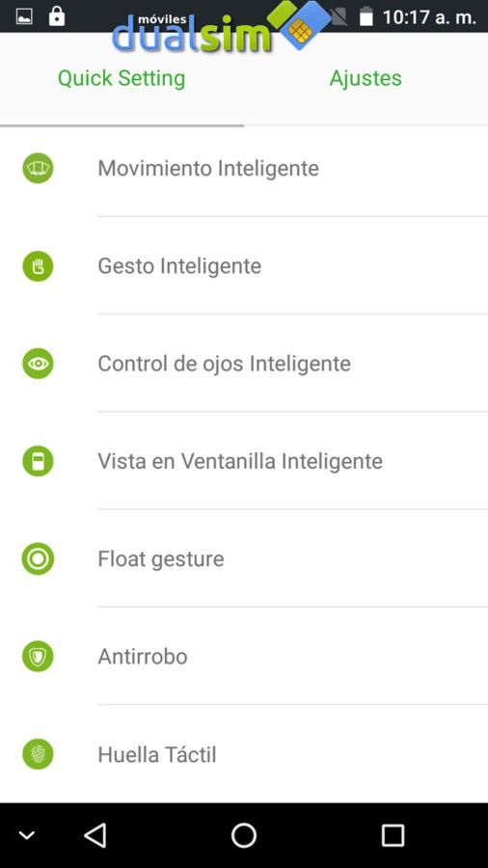Screen dimensions: 488x868
Task: Tap the Float gesture circle icon
Action: [38, 558]
